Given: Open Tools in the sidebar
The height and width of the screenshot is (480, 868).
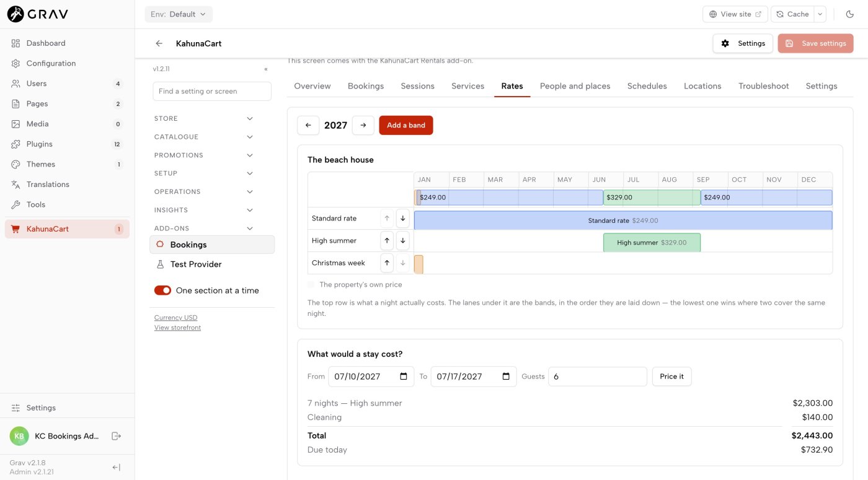Looking at the screenshot, I should (x=67, y=204).
